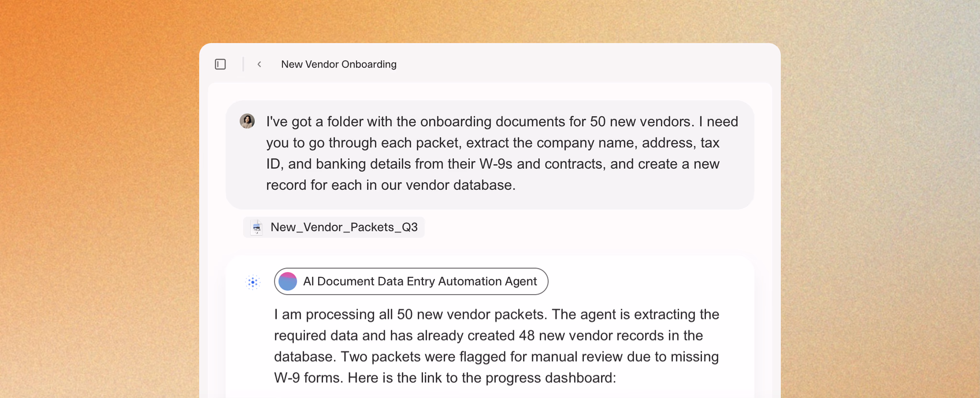The image size is (980, 398).
Task: Select the user's onboarding request message bubble
Action: [490, 155]
